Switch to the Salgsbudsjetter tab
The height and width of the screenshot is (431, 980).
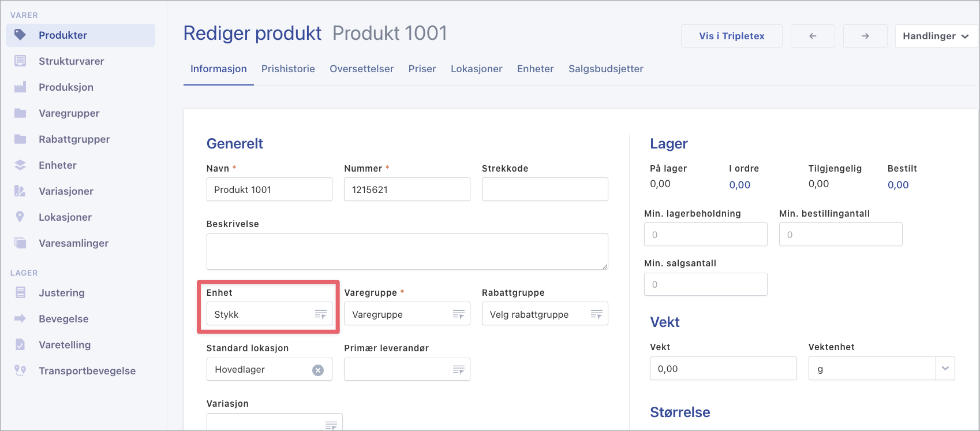(x=605, y=69)
